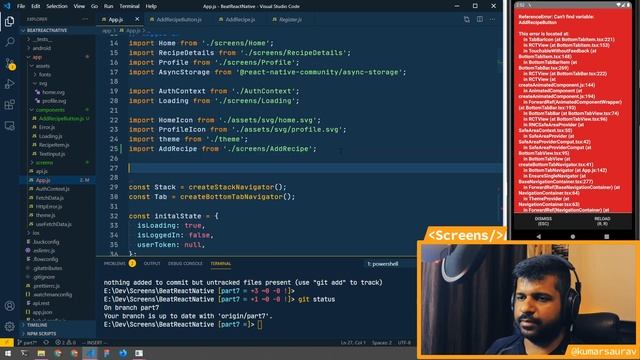This screenshot has height=360, width=640.
Task: Click UTF-8 encoding status item
Action: [x=404, y=342]
